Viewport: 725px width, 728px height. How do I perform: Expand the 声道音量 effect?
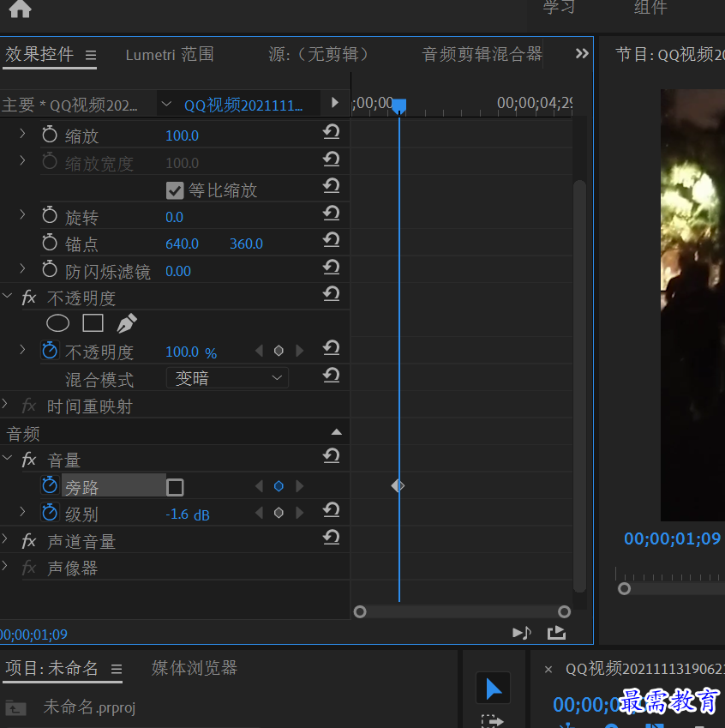pyautogui.click(x=5, y=538)
